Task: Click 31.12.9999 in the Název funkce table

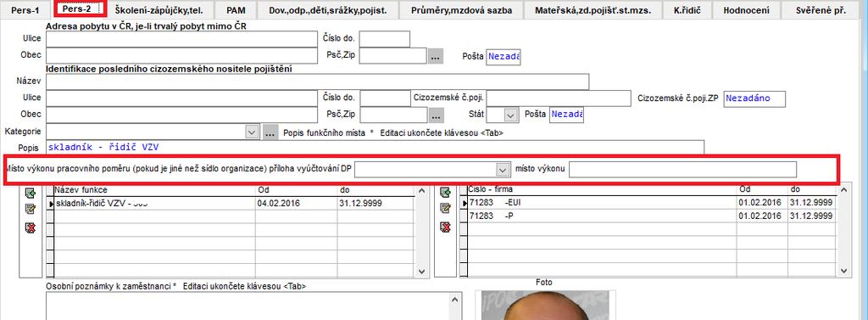Action: [x=360, y=204]
